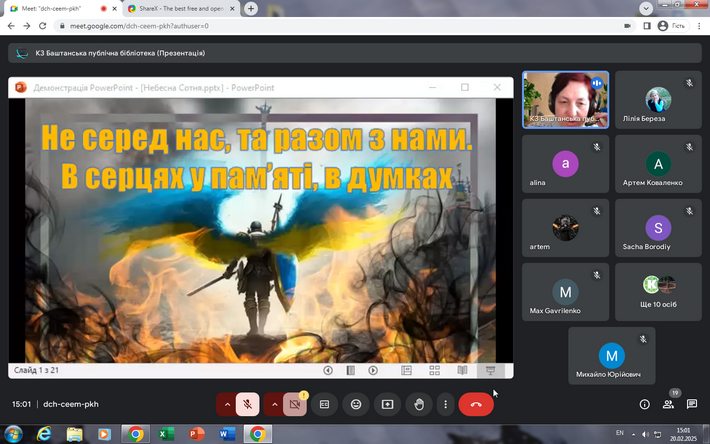
Task: Select Михайло Юрійович participant tile
Action: coord(612,356)
